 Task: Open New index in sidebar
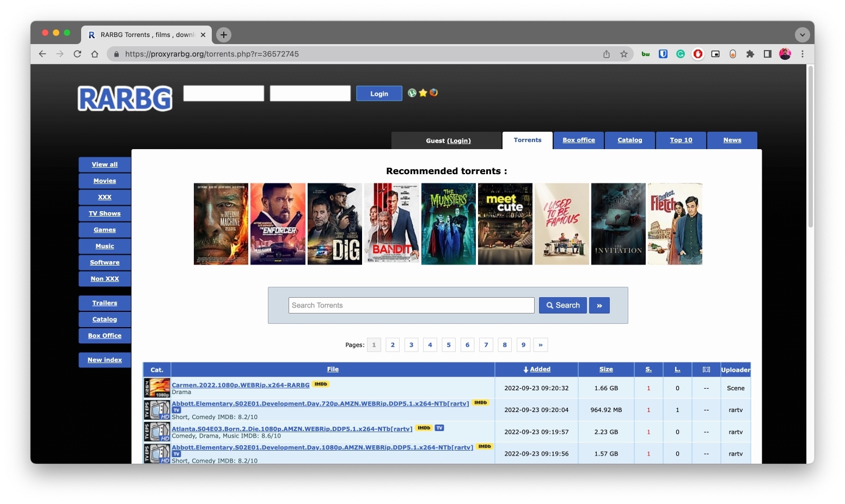[105, 360]
